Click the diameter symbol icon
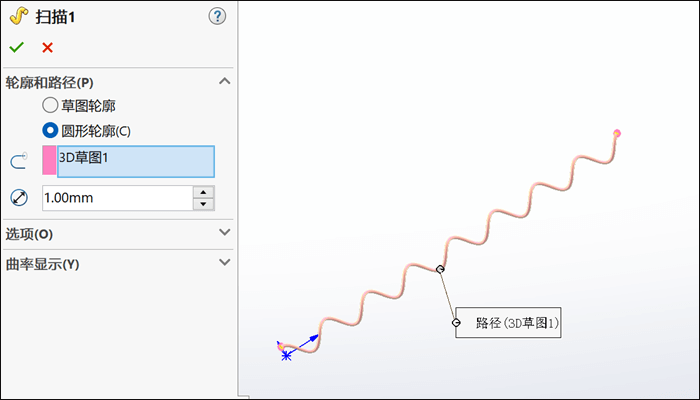Image resolution: width=700 pixels, height=400 pixels. coord(18,198)
